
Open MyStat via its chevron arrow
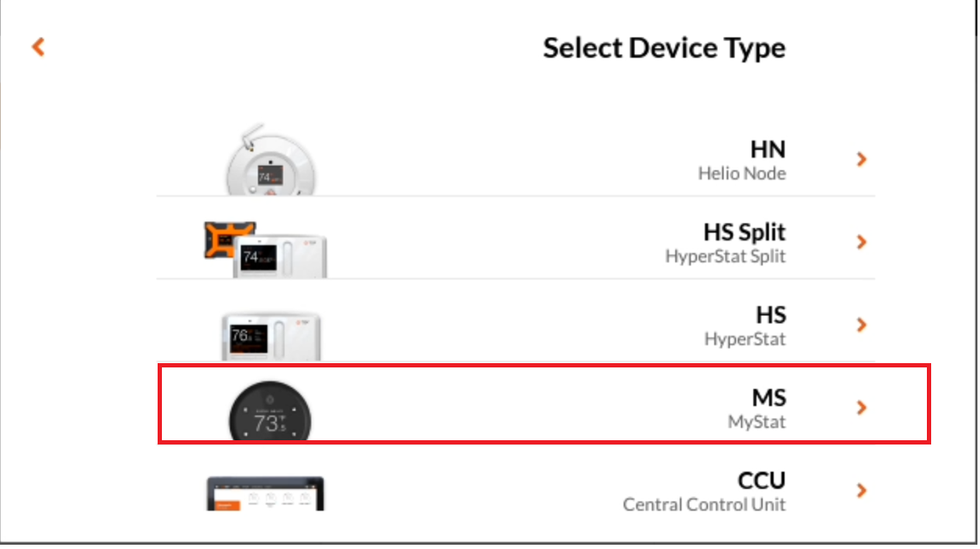point(861,408)
